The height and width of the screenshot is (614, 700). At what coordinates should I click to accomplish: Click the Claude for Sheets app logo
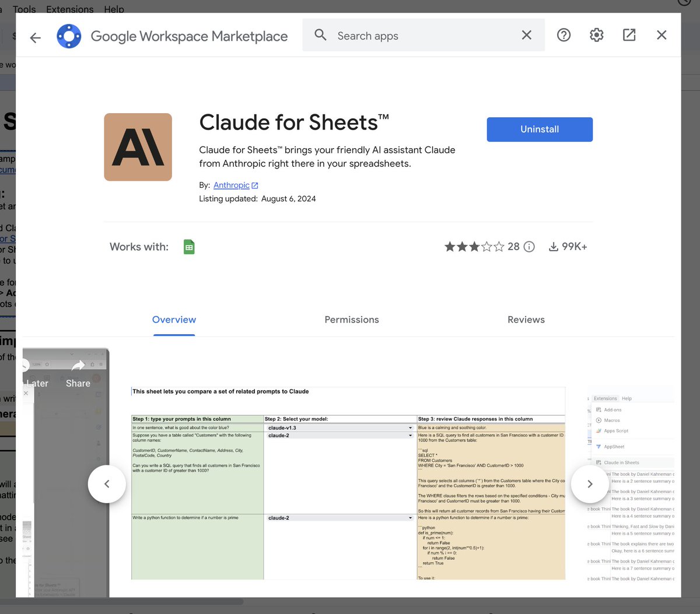(138, 147)
